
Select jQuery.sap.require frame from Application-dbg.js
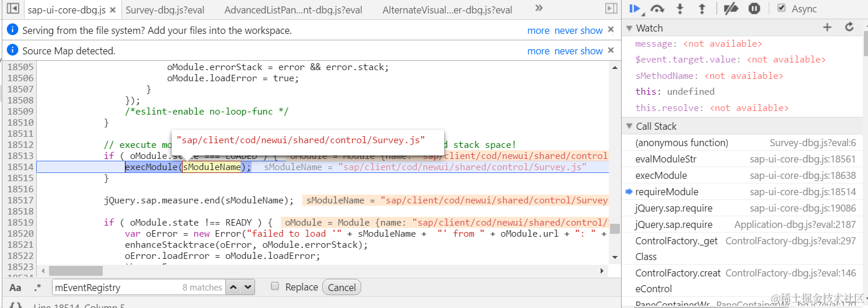tap(742, 224)
